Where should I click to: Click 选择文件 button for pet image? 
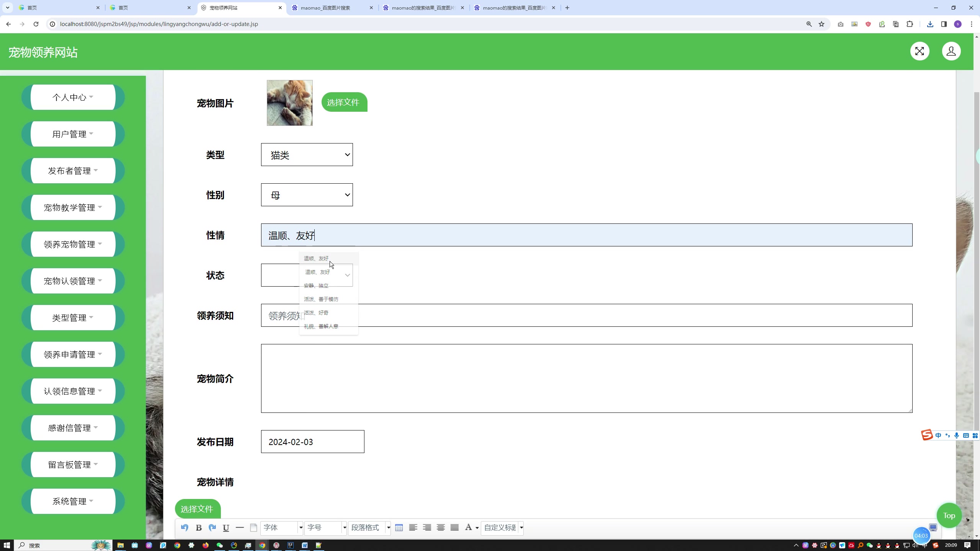pos(344,102)
